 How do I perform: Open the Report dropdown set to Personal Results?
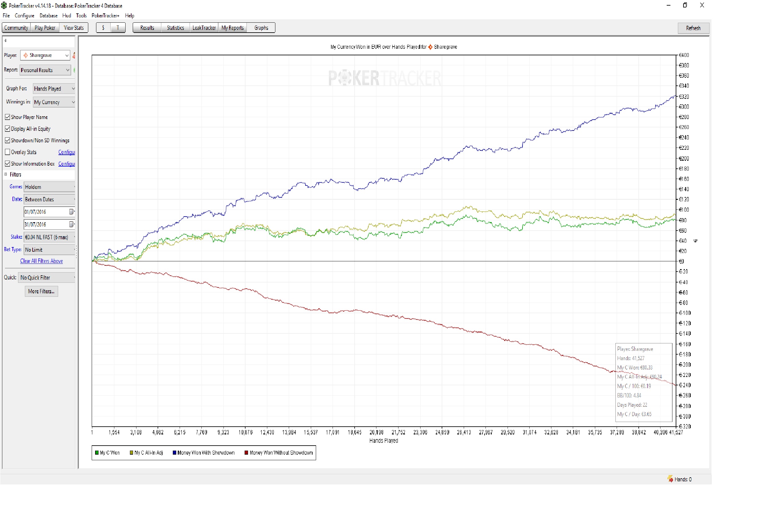pyautogui.click(x=45, y=70)
